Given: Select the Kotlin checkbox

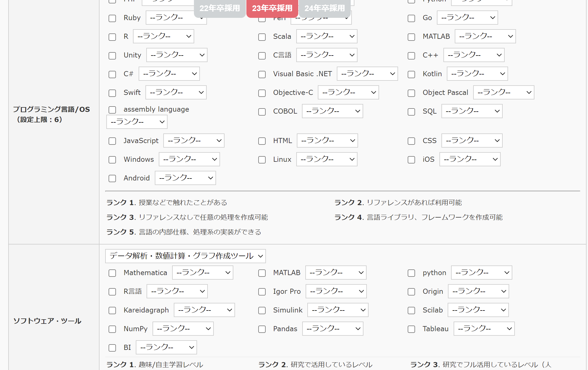Looking at the screenshot, I should [x=411, y=75].
